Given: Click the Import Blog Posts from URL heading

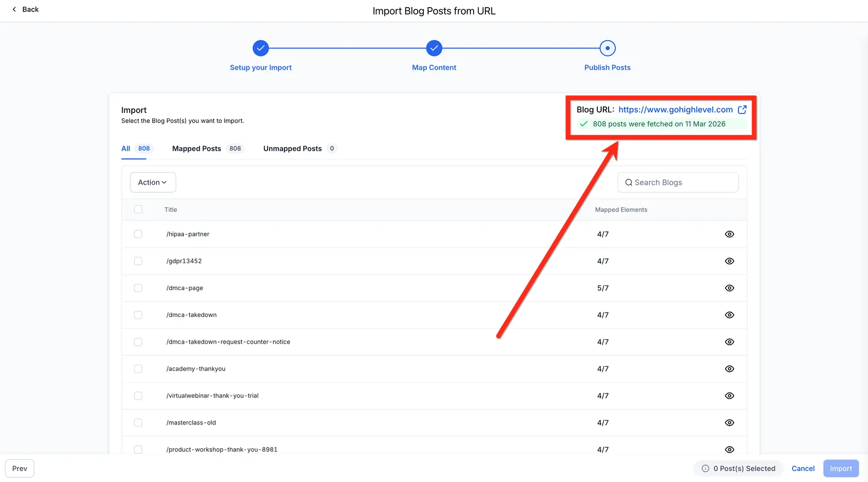Looking at the screenshot, I should [x=434, y=11].
